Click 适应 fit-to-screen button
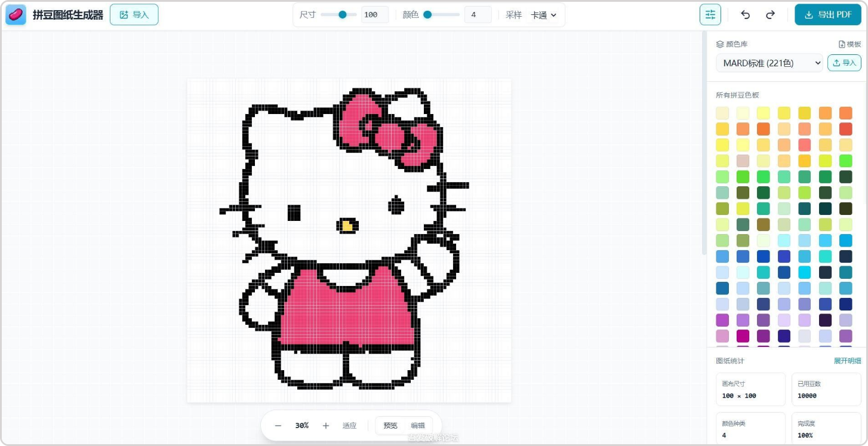Viewport: 868px width, 446px height. (349, 426)
